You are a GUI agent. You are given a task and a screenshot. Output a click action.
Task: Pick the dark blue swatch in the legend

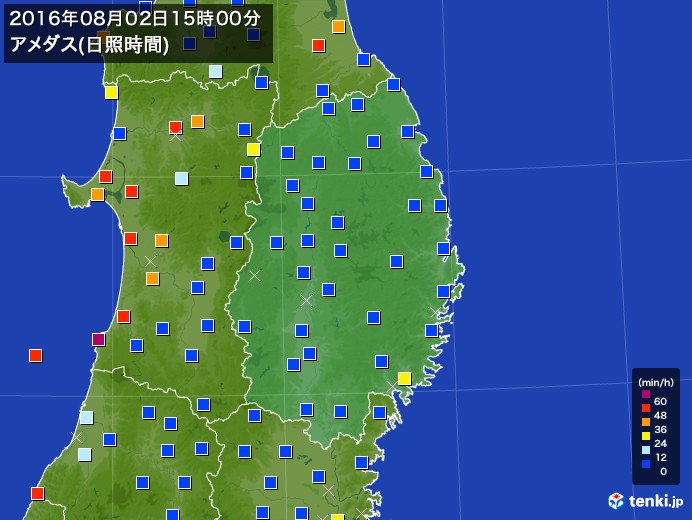(646, 464)
